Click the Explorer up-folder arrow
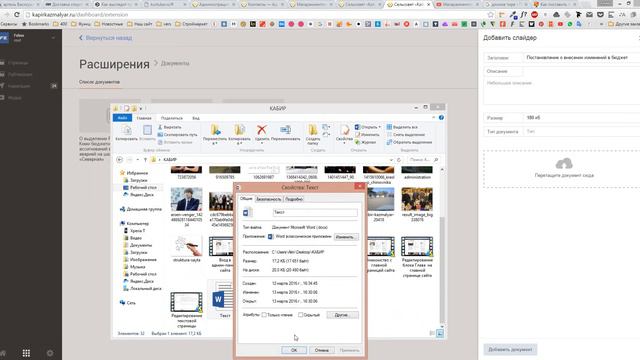The height and width of the screenshot is (360, 640). tap(145, 160)
